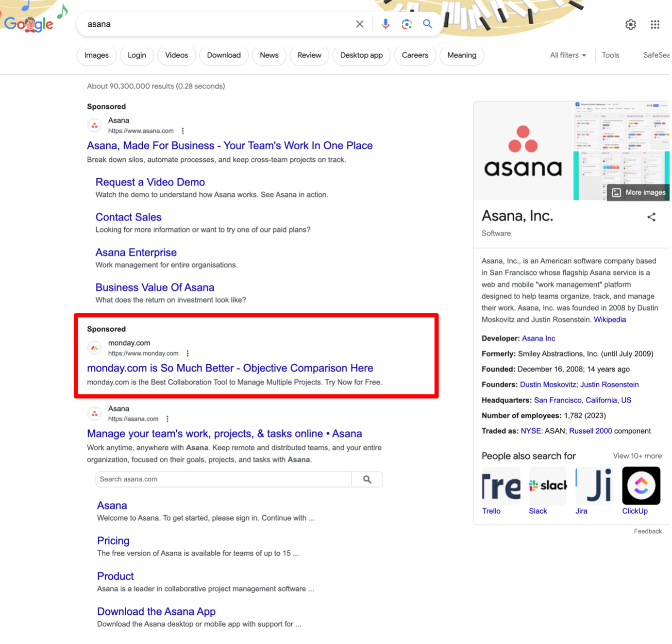Viewport: 672px width, 644px height.
Task: Open three-dot menu beside https://asana.com result
Action: click(x=168, y=419)
